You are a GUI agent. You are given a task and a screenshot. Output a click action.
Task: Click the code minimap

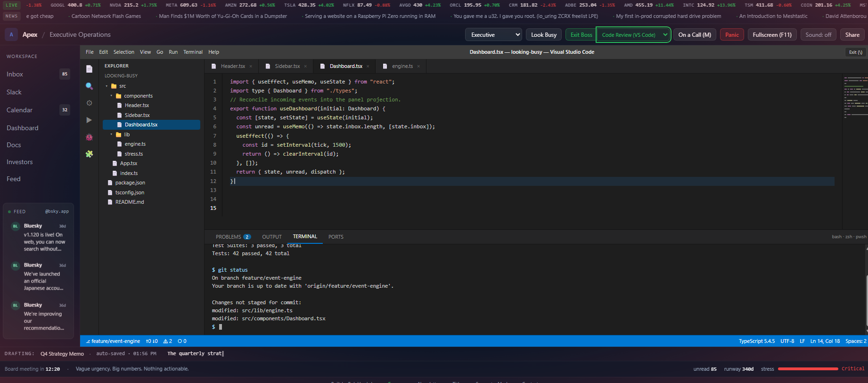pyautogui.click(x=855, y=97)
